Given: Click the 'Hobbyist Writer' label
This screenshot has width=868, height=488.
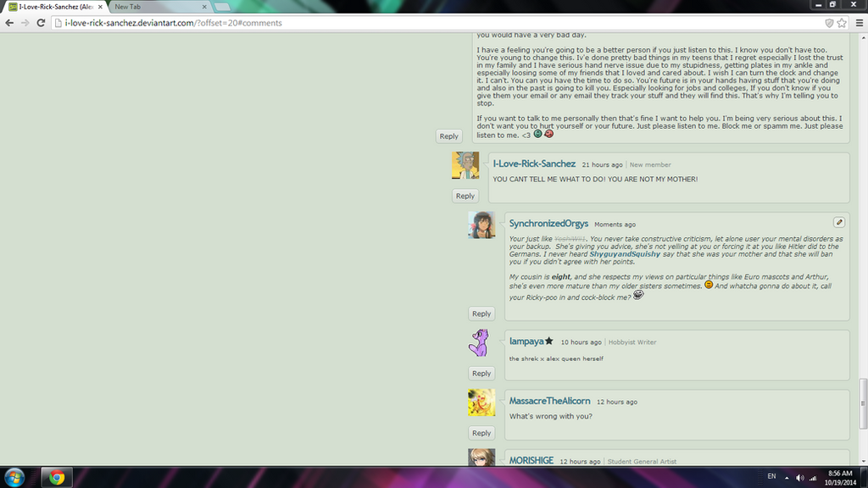Looking at the screenshot, I should point(632,342).
